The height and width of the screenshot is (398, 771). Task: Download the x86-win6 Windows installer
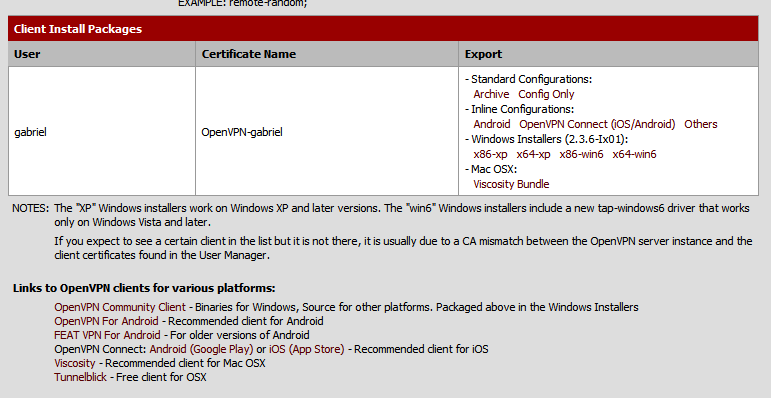tap(581, 154)
